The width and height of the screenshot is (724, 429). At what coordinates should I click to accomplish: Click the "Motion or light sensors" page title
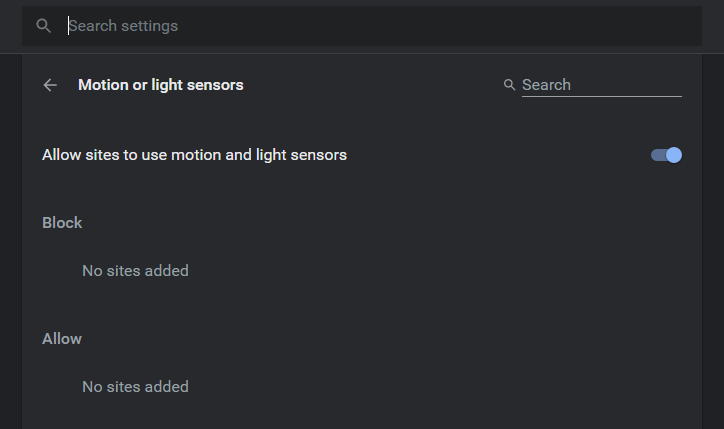click(161, 85)
